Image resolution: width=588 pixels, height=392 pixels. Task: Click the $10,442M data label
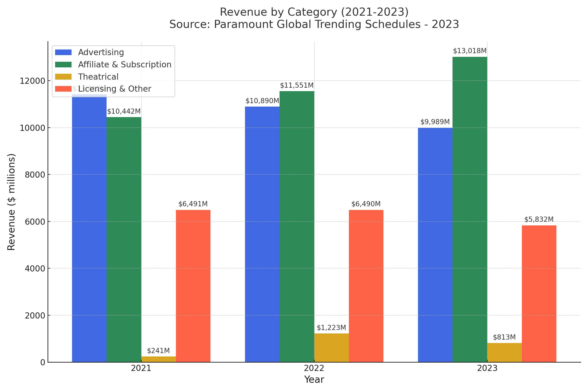[x=124, y=111]
